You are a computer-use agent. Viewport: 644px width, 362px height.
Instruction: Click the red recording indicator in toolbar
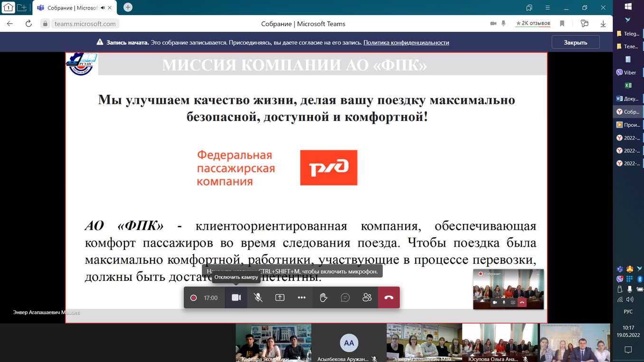193,298
